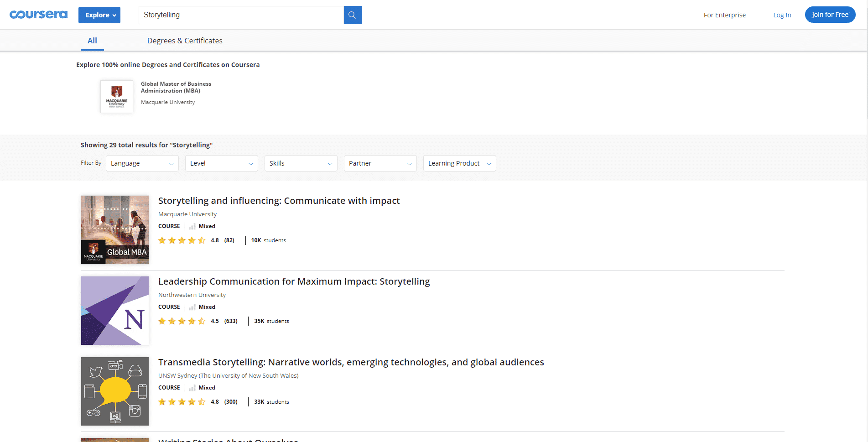Screen dimensions: 868x442
Task: Select the All tab
Action: (92, 41)
